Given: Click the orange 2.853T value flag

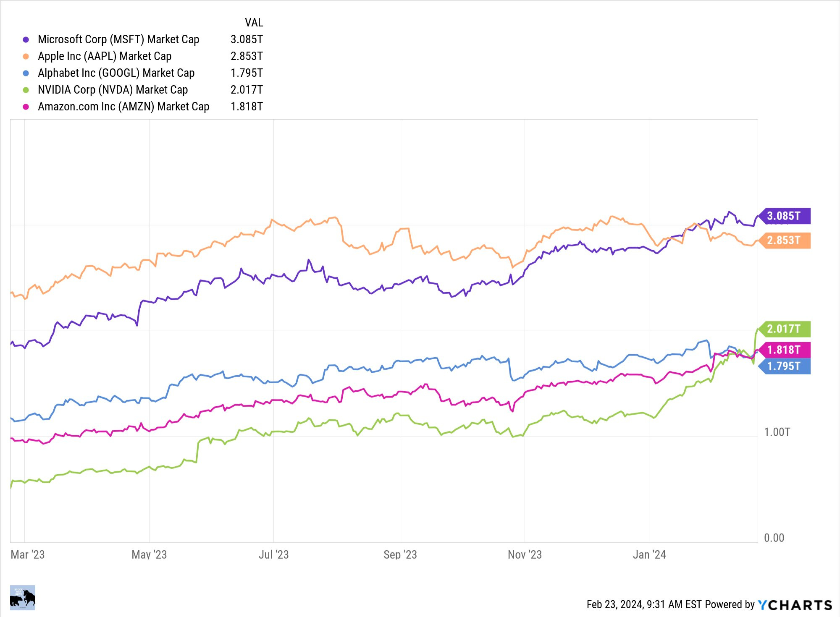Looking at the screenshot, I should point(785,241).
